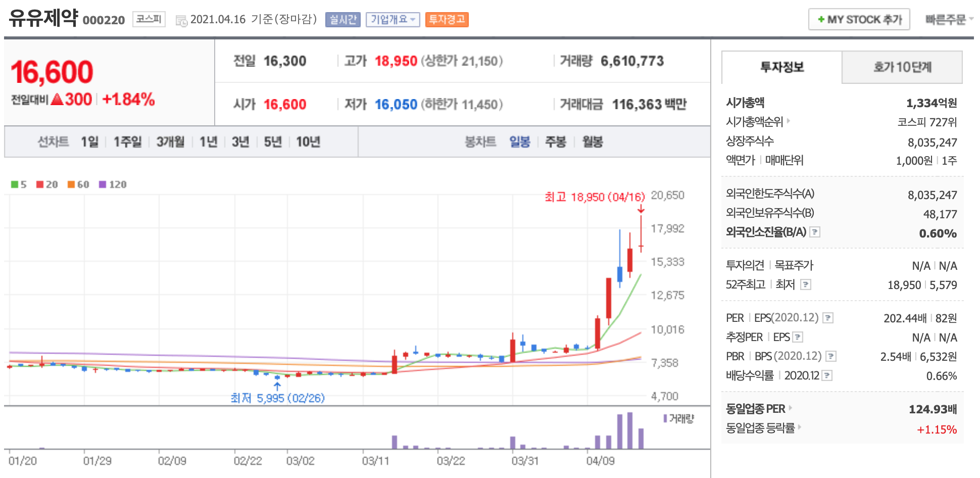Click the 시가총액 value 1,334억원

coord(932,103)
